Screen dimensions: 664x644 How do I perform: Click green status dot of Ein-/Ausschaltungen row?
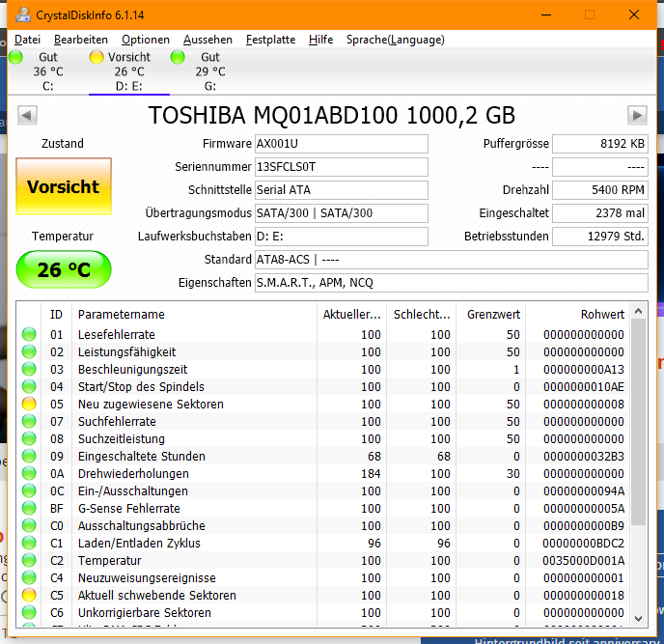point(29,490)
